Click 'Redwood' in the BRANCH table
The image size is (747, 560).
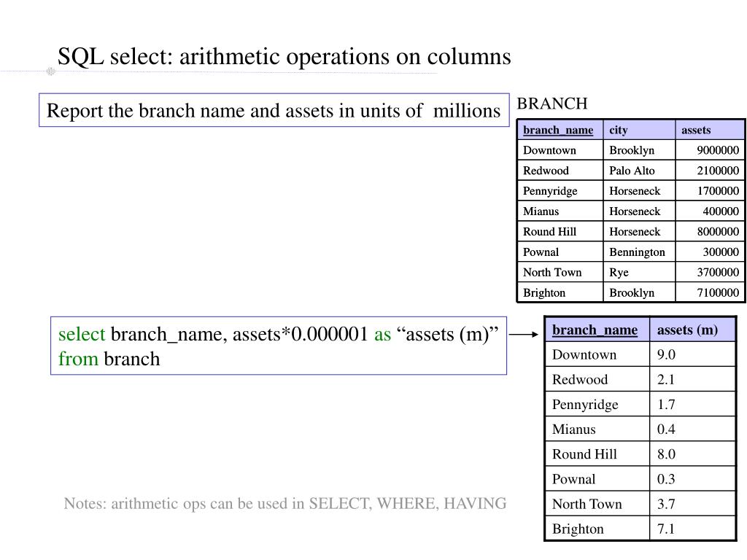pos(546,171)
